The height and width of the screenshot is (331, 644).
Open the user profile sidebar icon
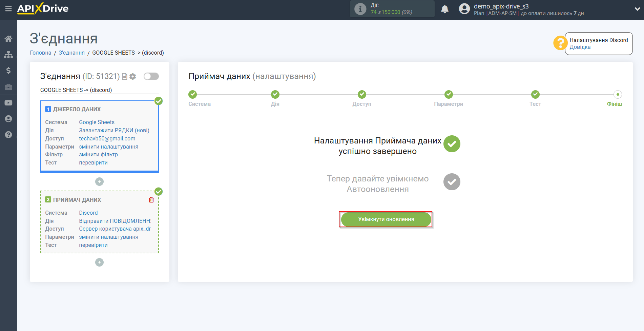point(8,119)
